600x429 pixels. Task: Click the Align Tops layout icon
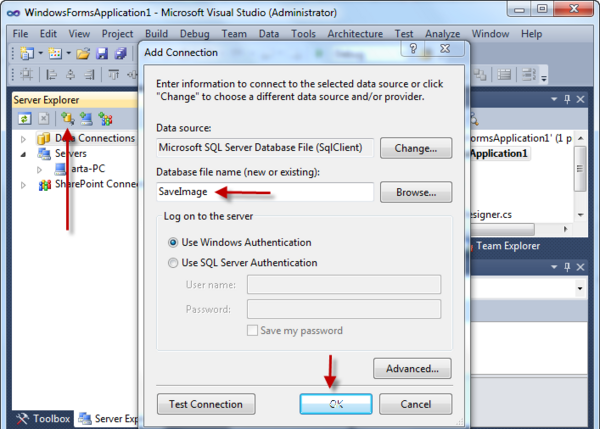(113, 74)
